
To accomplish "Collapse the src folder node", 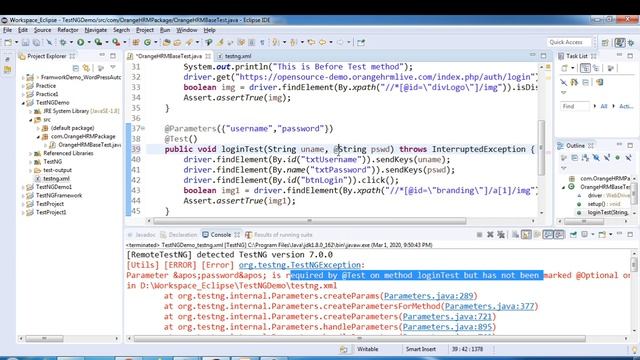I will (x=31, y=120).
